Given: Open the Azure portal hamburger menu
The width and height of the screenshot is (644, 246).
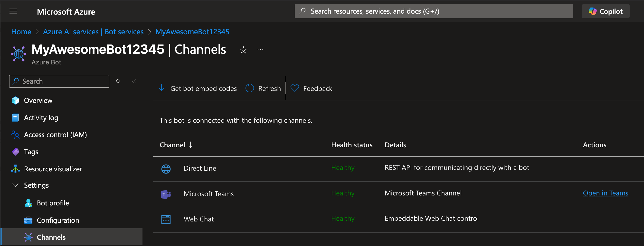Looking at the screenshot, I should click(13, 11).
